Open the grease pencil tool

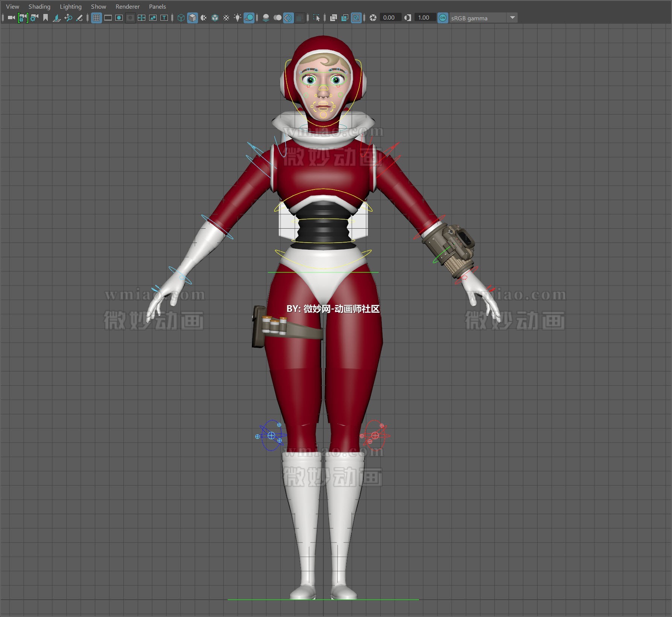[x=79, y=18]
